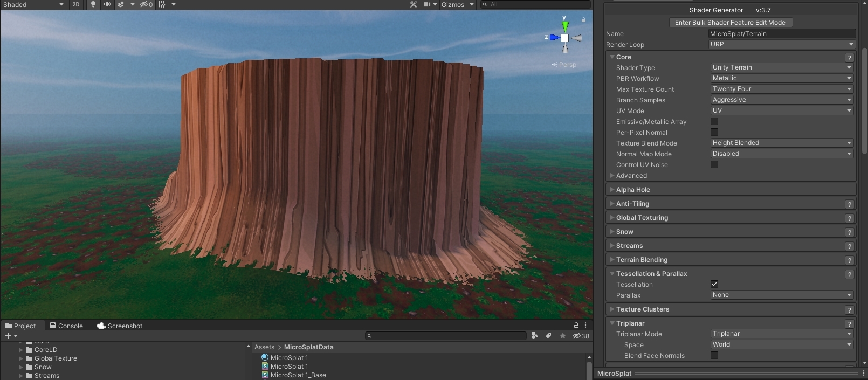Open the Render Loop dropdown
The image size is (868, 380).
782,44
